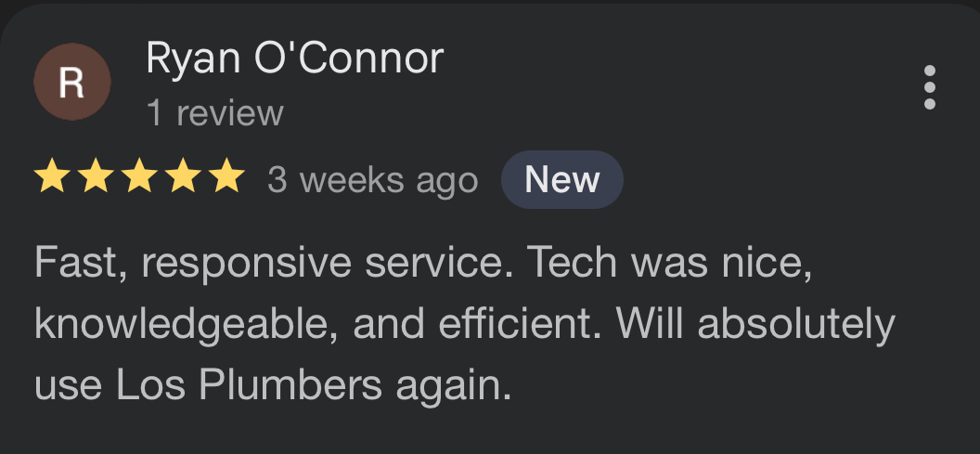Click the fifth rating star
The image size is (980, 454).
[227, 178]
